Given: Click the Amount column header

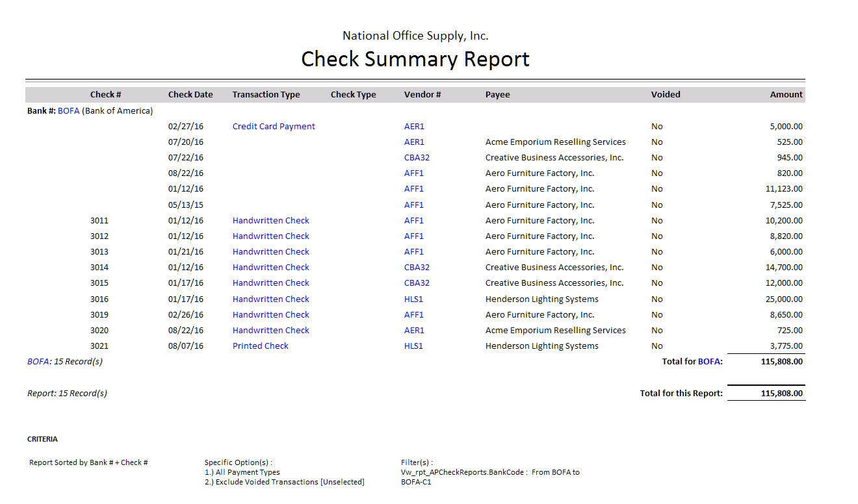Looking at the screenshot, I should 786,95.
